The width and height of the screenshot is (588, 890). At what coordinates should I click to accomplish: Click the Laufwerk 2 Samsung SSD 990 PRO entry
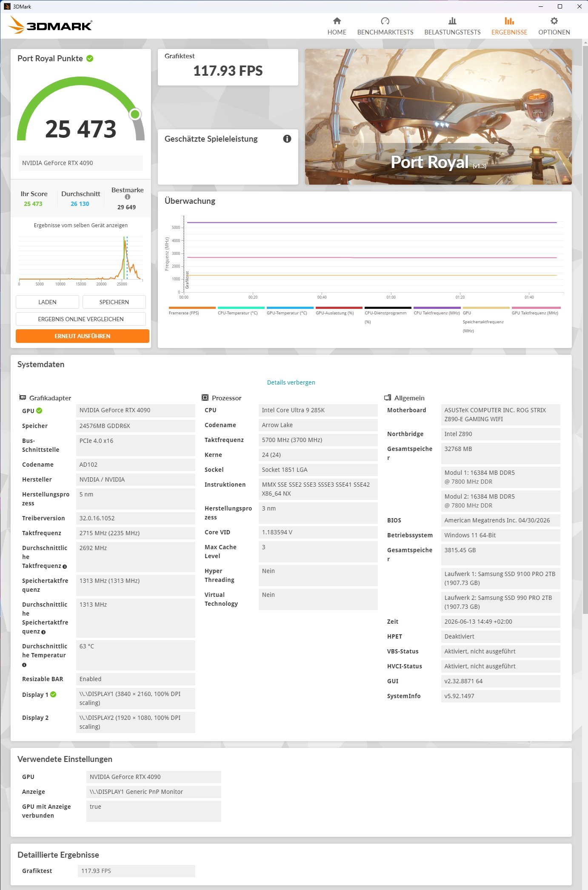(x=500, y=602)
